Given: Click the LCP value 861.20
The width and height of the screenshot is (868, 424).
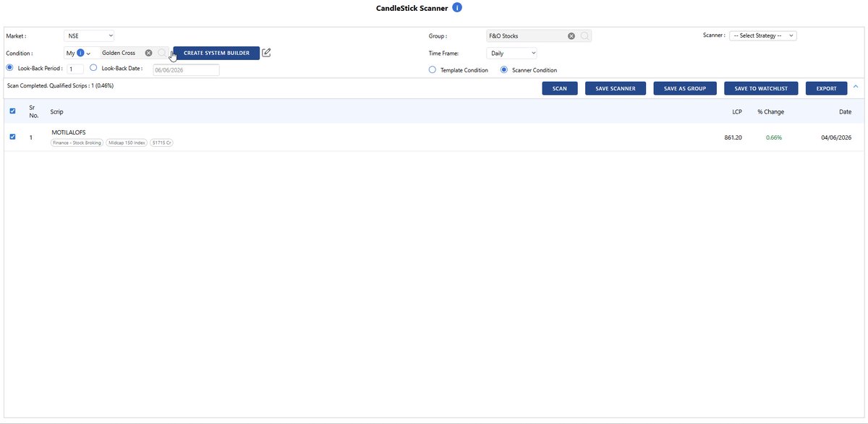Looking at the screenshot, I should 733,137.
